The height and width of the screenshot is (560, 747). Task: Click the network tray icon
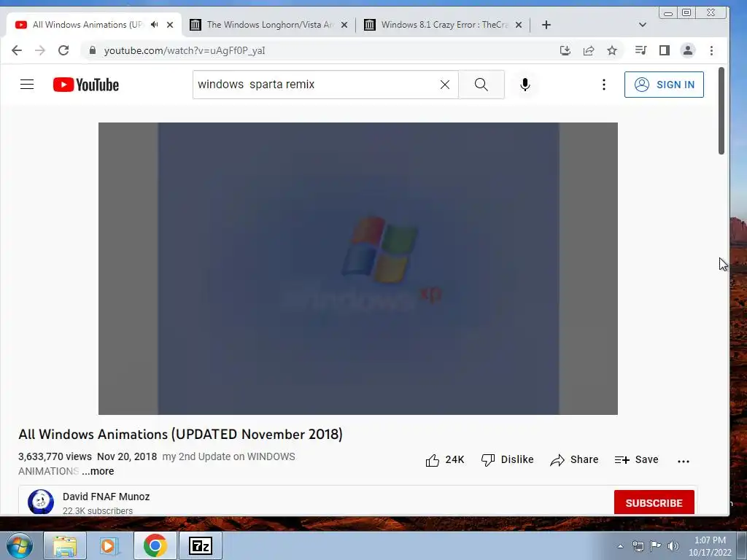click(638, 546)
